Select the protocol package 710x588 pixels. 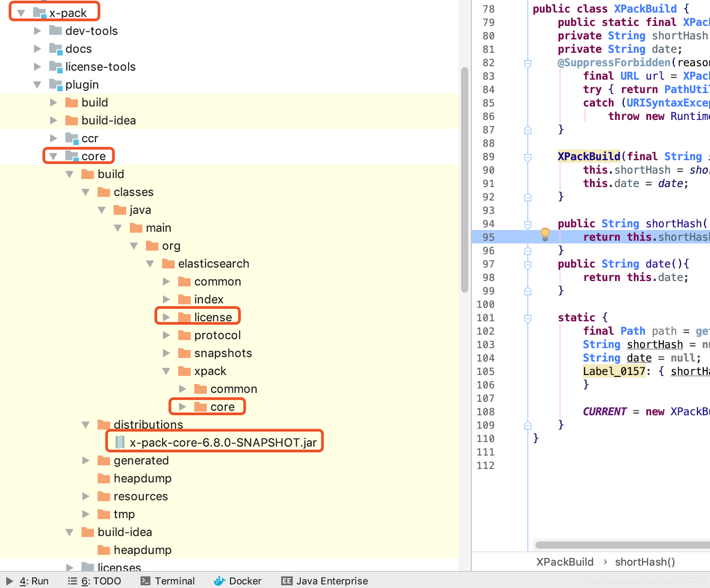(x=218, y=335)
